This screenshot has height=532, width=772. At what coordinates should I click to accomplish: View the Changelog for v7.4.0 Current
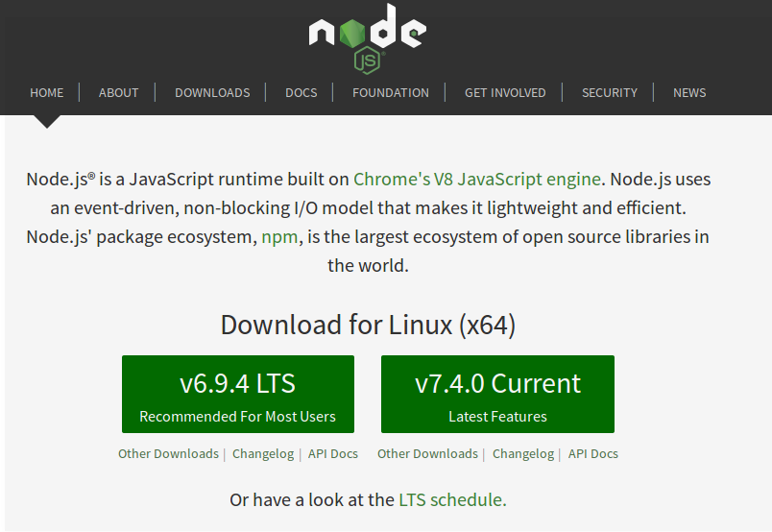pyautogui.click(x=523, y=453)
